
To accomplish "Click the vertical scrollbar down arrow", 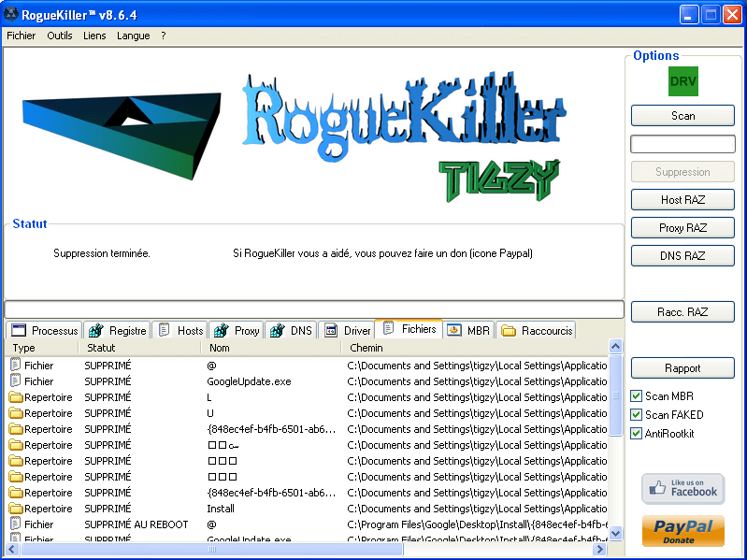I will point(615,534).
